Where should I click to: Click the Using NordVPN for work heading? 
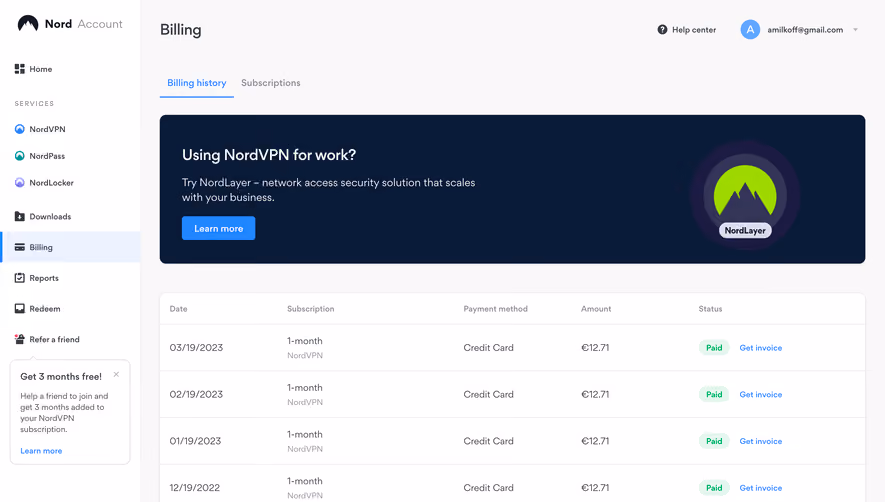point(269,155)
